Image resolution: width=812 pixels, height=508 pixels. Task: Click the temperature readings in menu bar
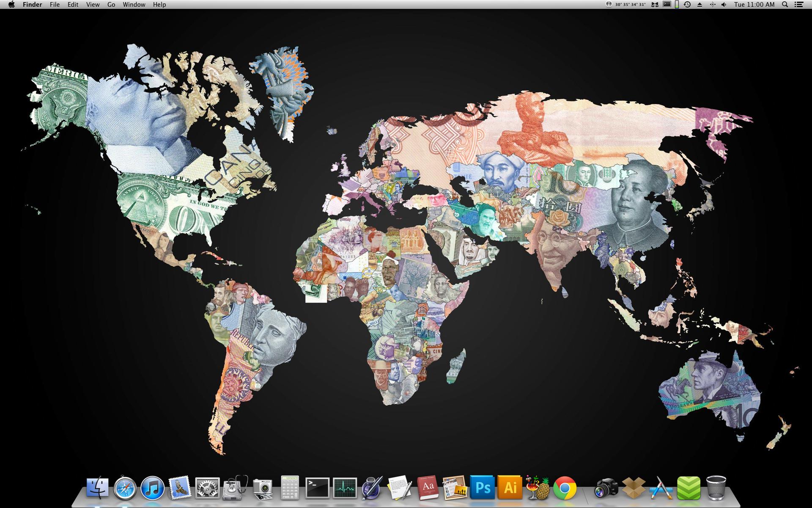tap(630, 5)
